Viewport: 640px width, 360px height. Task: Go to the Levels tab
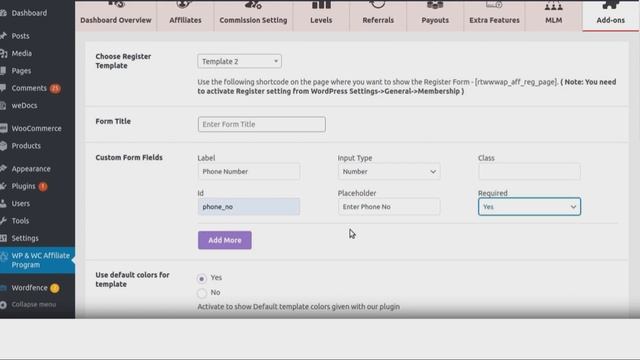[x=321, y=16]
